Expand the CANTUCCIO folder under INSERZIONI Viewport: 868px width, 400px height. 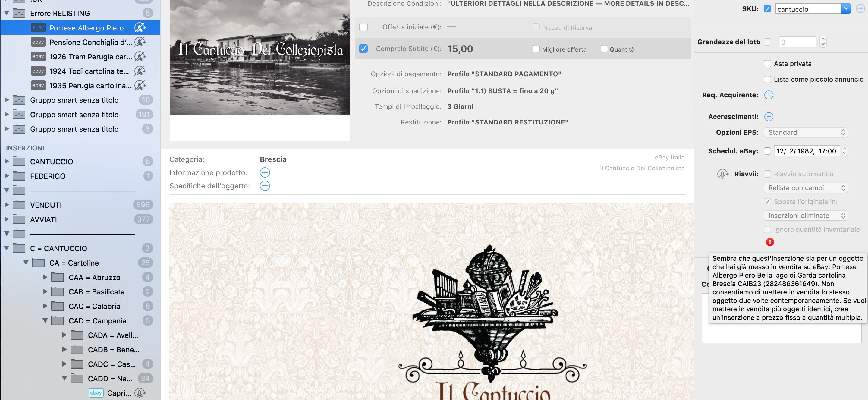pyautogui.click(x=6, y=161)
